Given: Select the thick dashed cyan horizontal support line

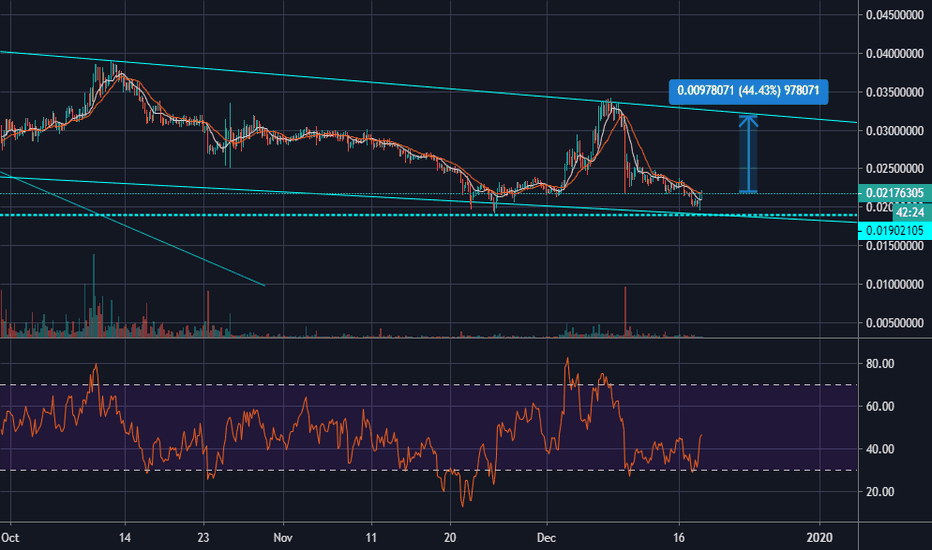Looking at the screenshot, I should [429, 215].
